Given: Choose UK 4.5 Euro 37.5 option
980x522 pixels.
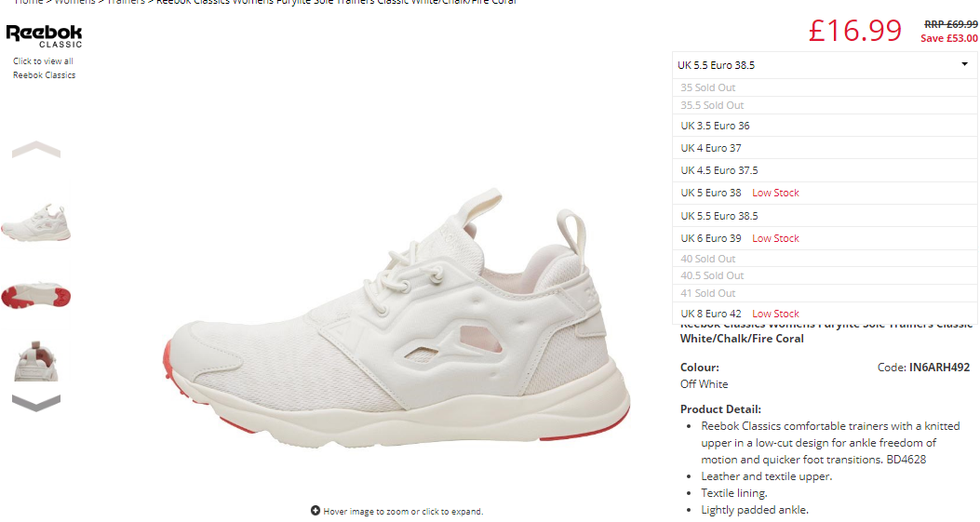Looking at the screenshot, I should click(x=825, y=170).
